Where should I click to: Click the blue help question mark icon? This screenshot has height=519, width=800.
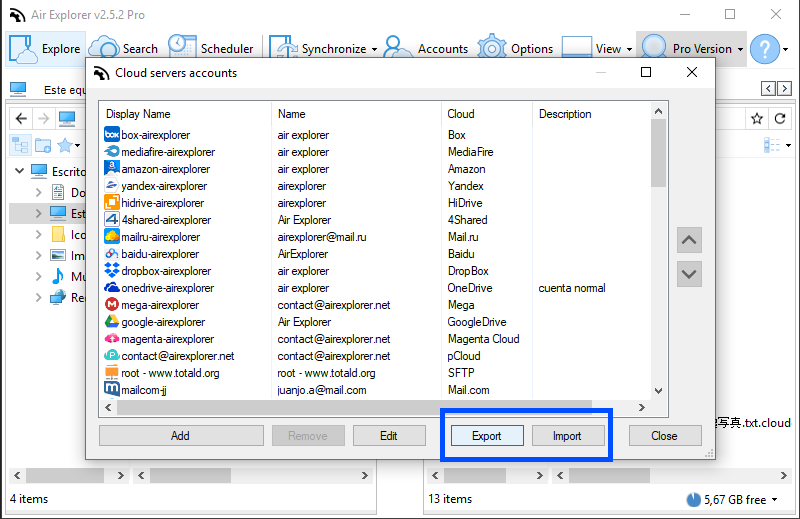(x=765, y=49)
